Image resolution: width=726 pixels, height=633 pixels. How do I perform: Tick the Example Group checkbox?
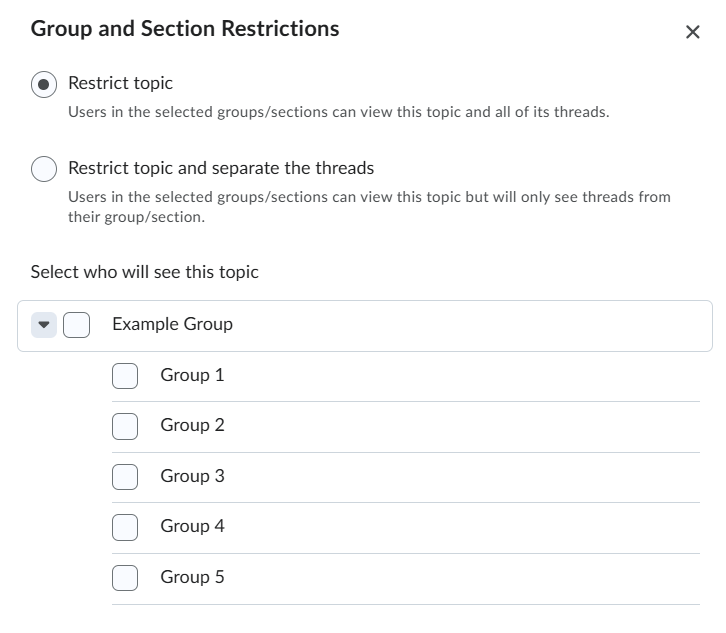77,325
